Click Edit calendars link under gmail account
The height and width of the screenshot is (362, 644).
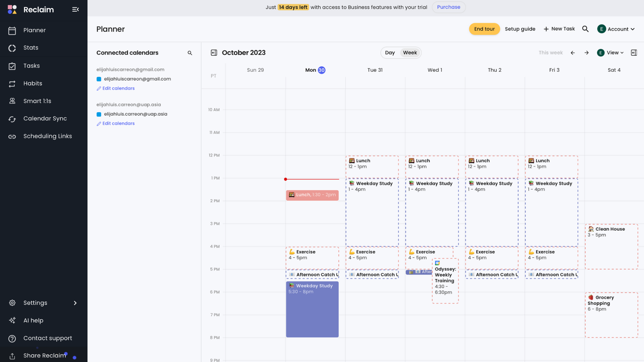(118, 88)
